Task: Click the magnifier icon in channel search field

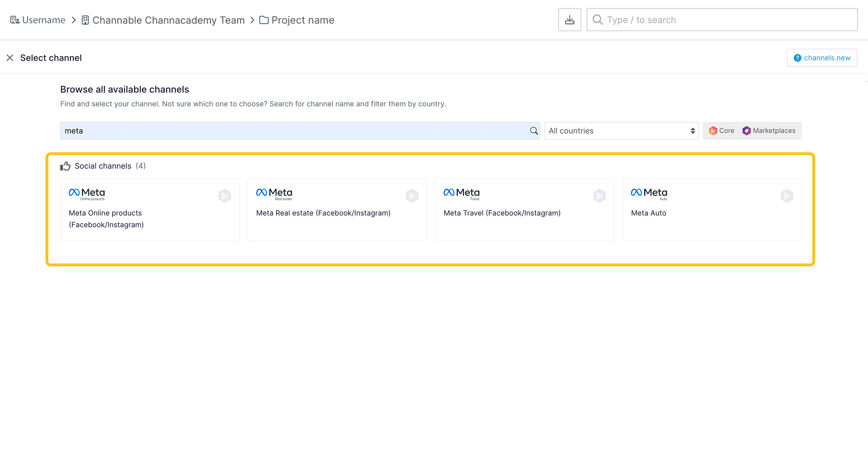Action: [x=534, y=131]
